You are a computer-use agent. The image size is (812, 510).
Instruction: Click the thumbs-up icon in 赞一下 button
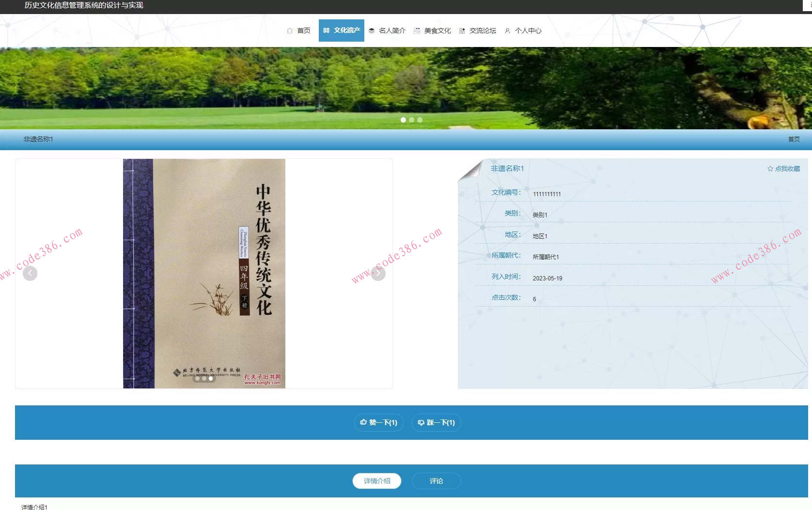(x=363, y=422)
